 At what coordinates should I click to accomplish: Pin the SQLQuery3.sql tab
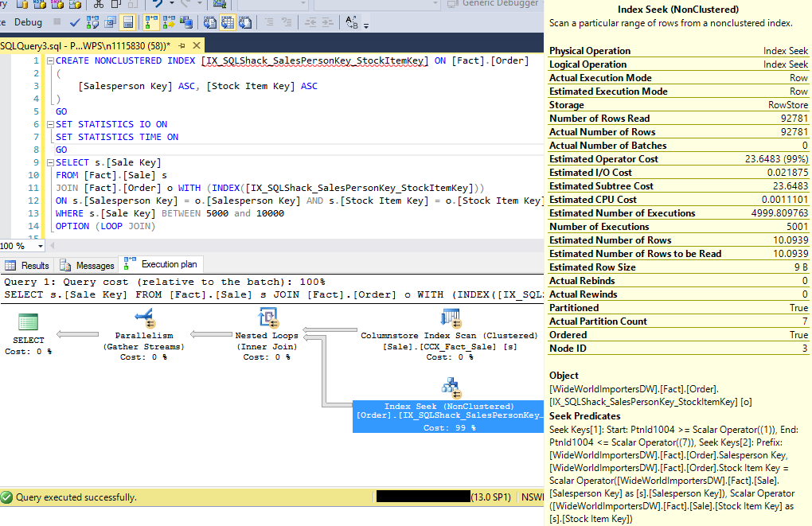click(182, 45)
